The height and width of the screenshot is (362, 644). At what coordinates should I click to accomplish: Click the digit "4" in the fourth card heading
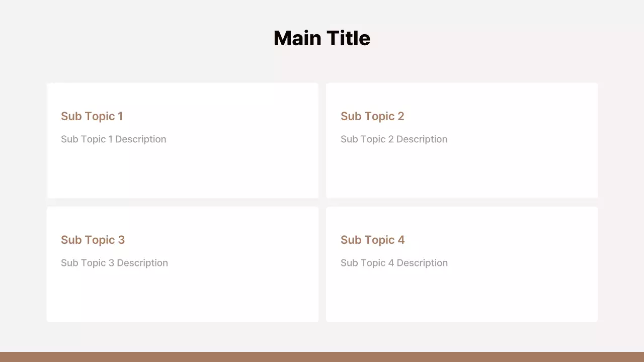(x=401, y=240)
